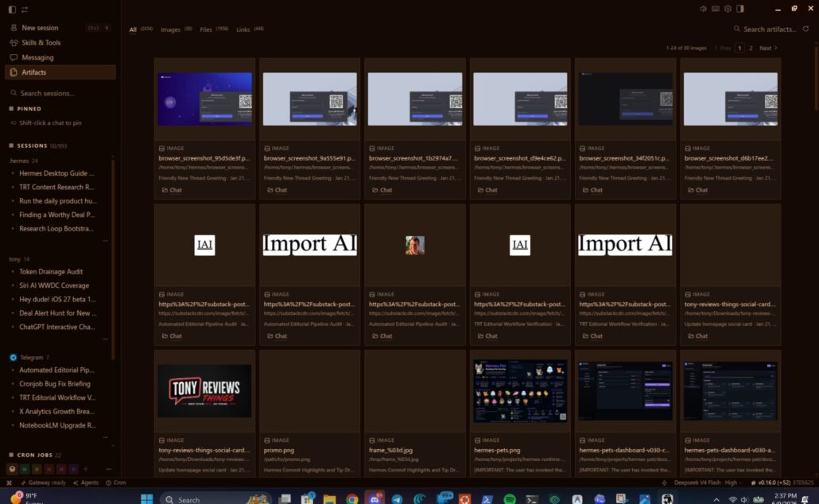Screen dimensions: 819x504
Task: Open Agents from the status bar
Action: tap(86, 483)
